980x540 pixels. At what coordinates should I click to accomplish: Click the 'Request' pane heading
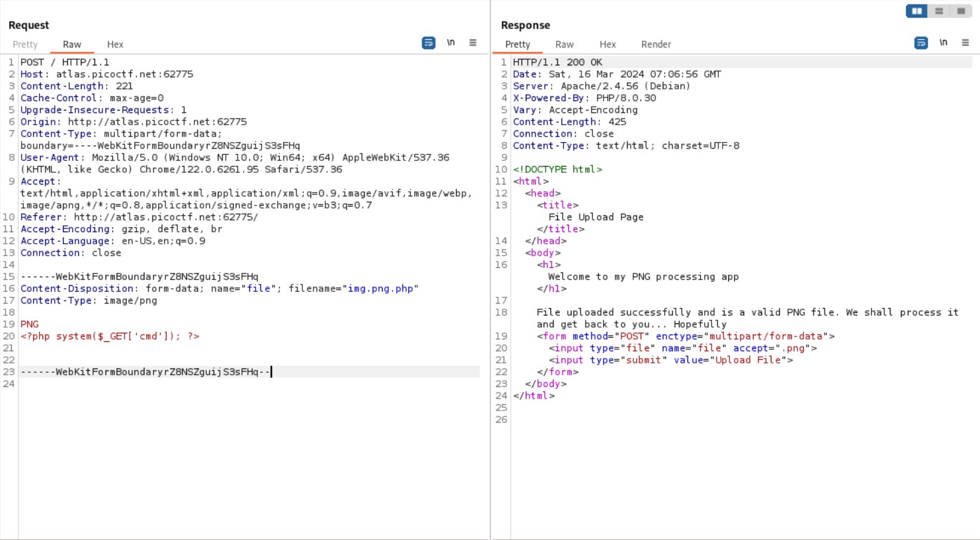click(x=28, y=25)
